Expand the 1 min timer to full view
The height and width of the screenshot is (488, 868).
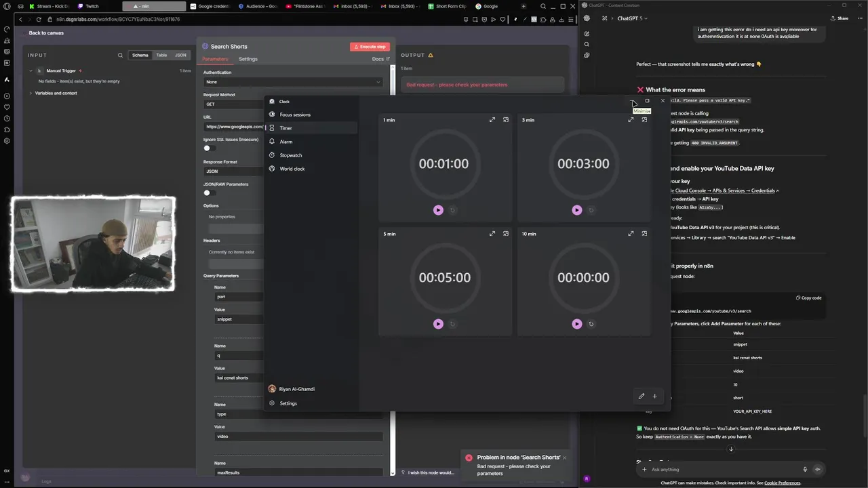pos(492,120)
